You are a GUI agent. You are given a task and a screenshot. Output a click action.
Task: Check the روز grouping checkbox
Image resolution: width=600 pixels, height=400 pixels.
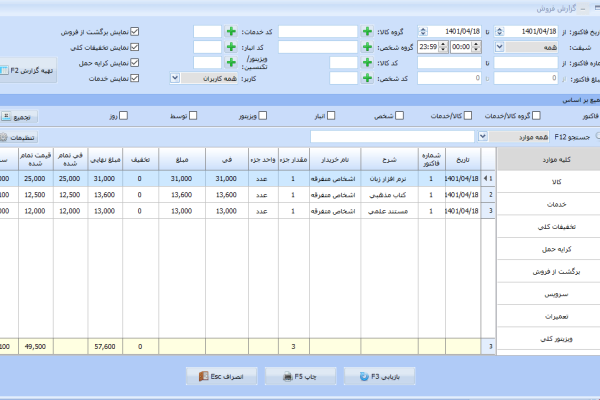click(x=123, y=116)
